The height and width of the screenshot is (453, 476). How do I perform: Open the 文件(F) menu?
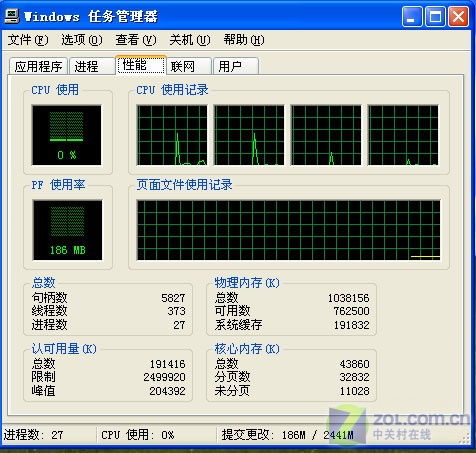[28, 40]
